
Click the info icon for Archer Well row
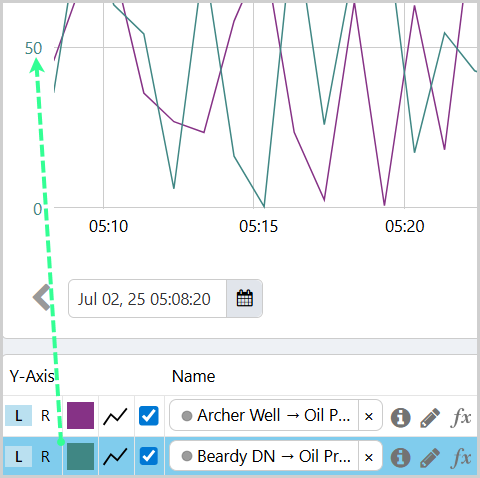click(400, 417)
